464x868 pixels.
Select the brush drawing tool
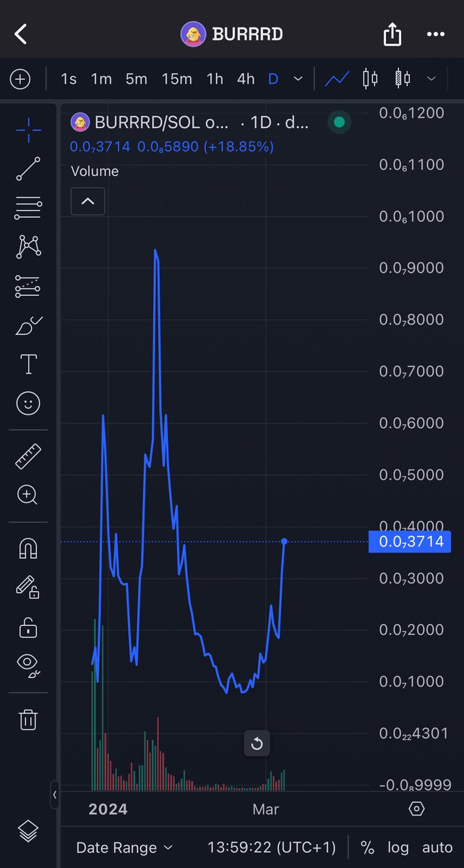tap(28, 325)
